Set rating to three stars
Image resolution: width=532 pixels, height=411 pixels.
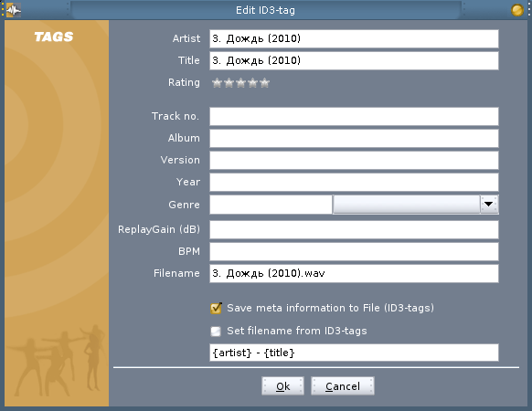[x=241, y=83]
